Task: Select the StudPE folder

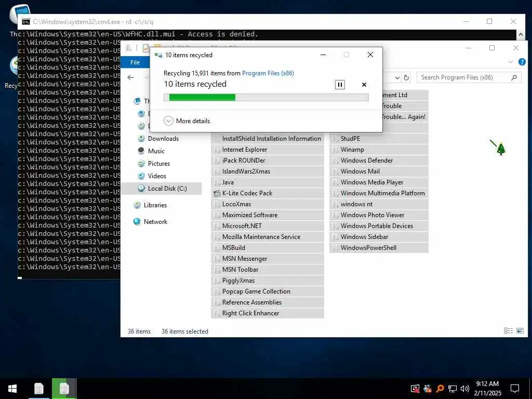Action: (x=379, y=138)
